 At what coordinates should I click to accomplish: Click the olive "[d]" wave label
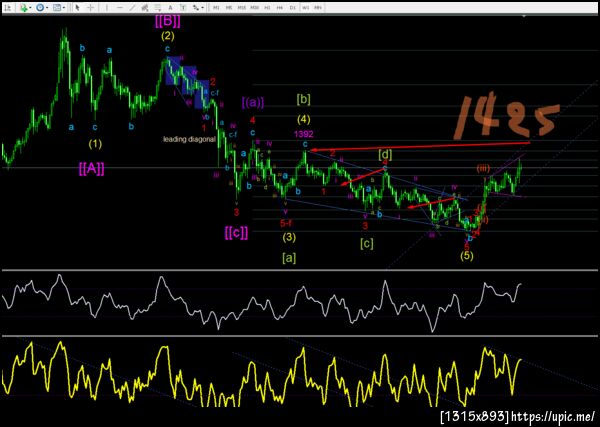point(385,155)
